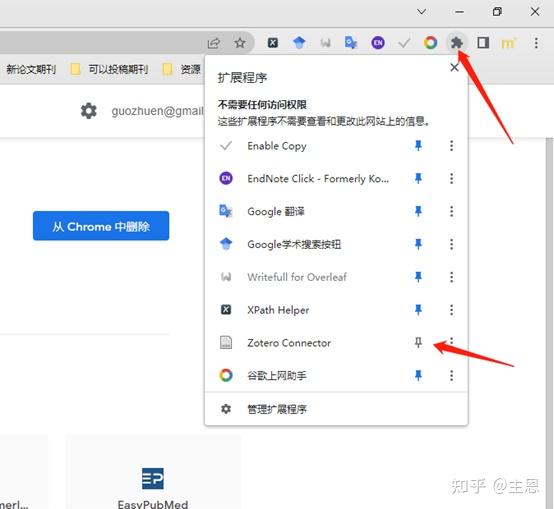Click the Enable Copy checkmark toolbar icon
The height and width of the screenshot is (509, 554).
coord(404,43)
